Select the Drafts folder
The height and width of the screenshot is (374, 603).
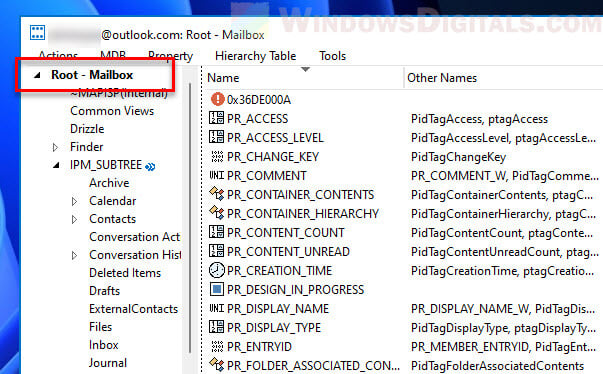[105, 291]
